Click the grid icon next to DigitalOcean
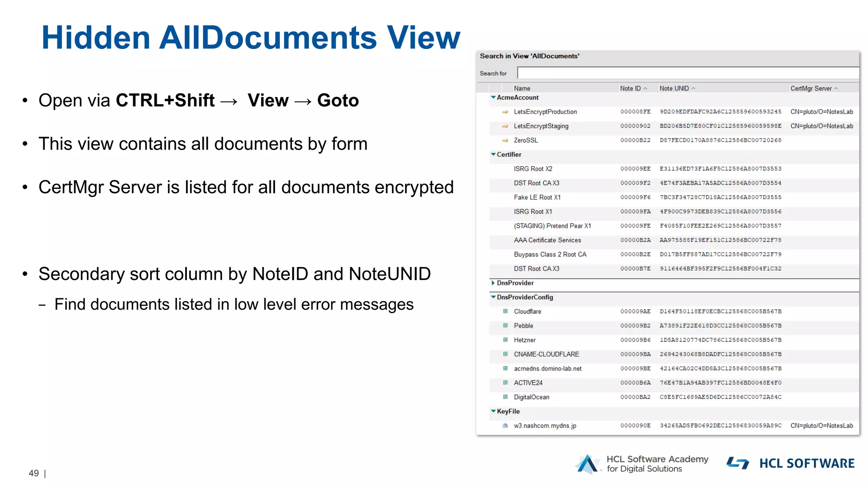The image size is (868, 488). [505, 397]
